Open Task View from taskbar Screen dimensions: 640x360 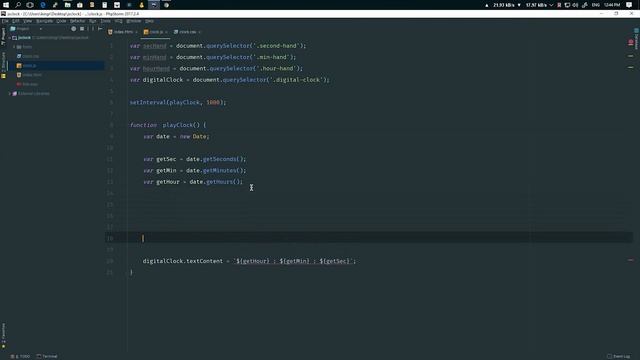(x=30, y=5)
